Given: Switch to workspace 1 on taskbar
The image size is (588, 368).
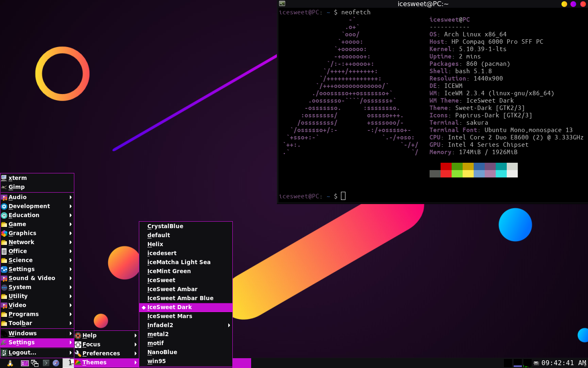Looking at the screenshot, I should click(x=69, y=363).
